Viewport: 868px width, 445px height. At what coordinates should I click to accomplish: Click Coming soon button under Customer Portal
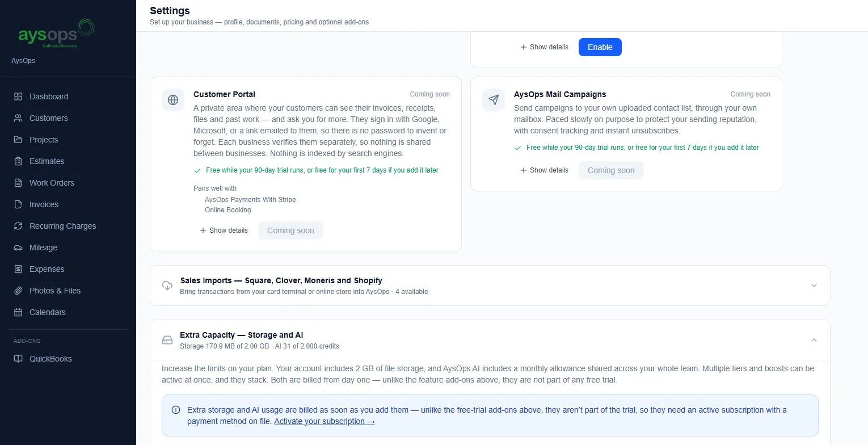[x=290, y=230]
